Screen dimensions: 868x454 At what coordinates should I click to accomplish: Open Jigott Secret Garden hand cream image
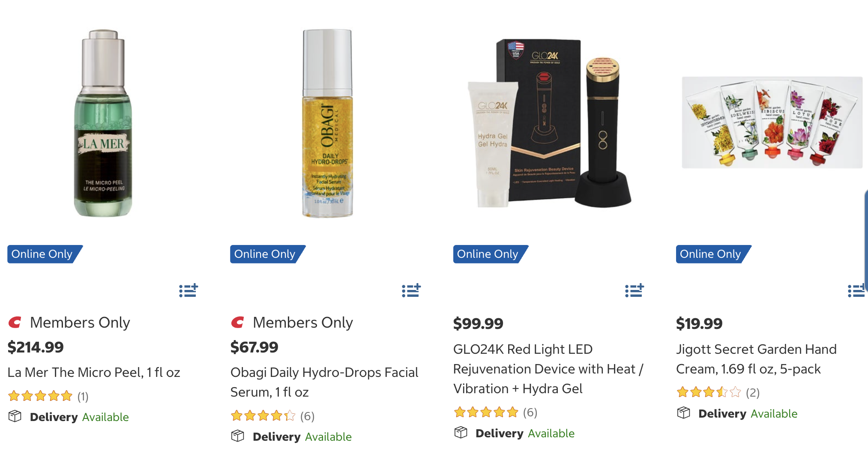tap(772, 122)
